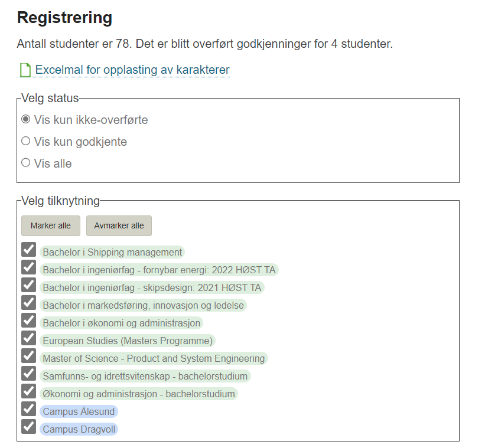498x448 pixels.
Task: Select Vis kun godkjente radio button
Action: 26,141
